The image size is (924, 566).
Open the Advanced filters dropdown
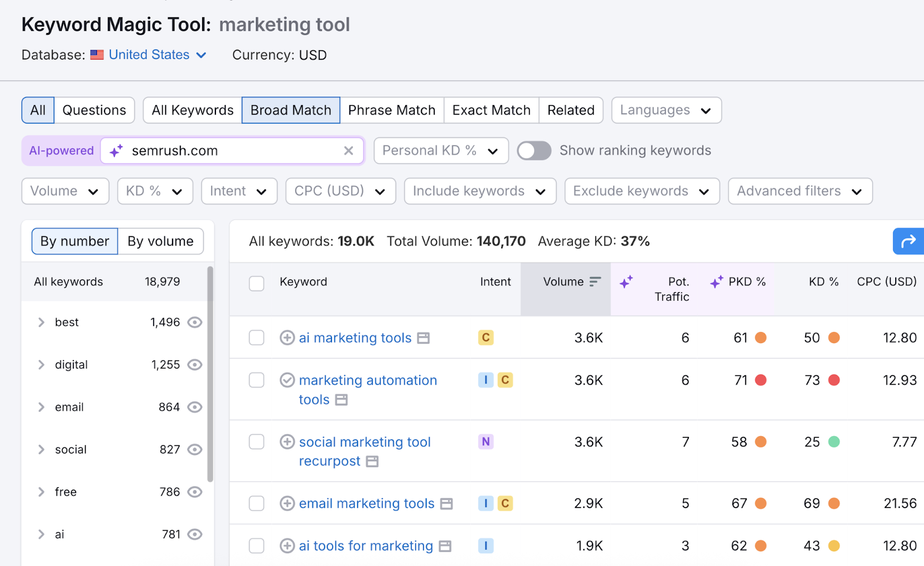[799, 191]
